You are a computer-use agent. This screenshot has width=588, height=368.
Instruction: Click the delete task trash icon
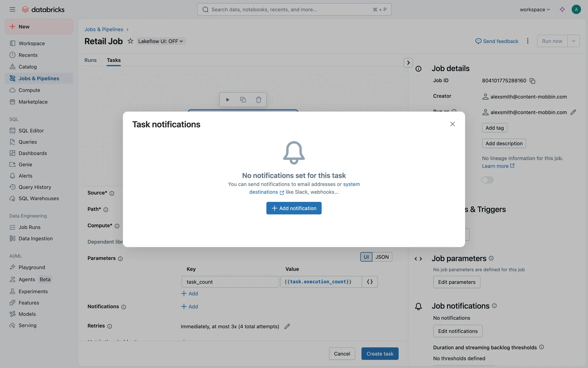pos(258,100)
